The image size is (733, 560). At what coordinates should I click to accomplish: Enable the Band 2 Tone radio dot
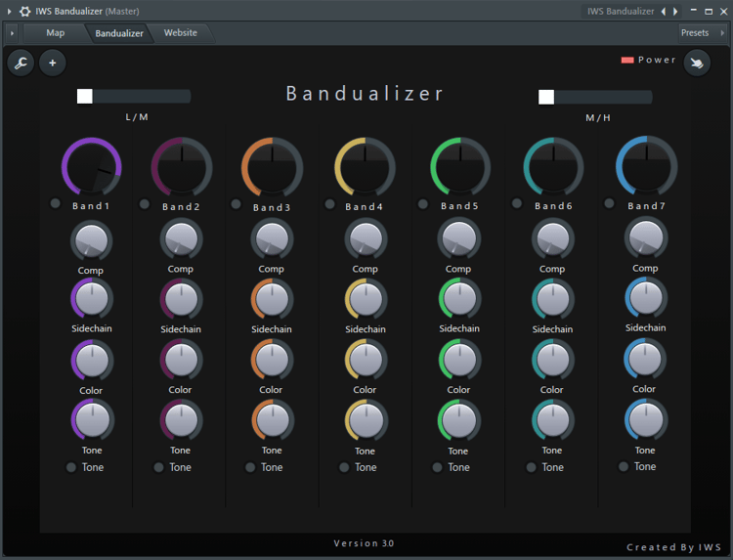tap(158, 467)
